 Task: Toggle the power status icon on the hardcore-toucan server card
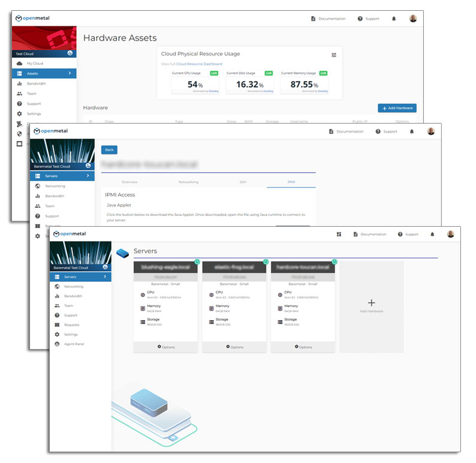point(334,261)
